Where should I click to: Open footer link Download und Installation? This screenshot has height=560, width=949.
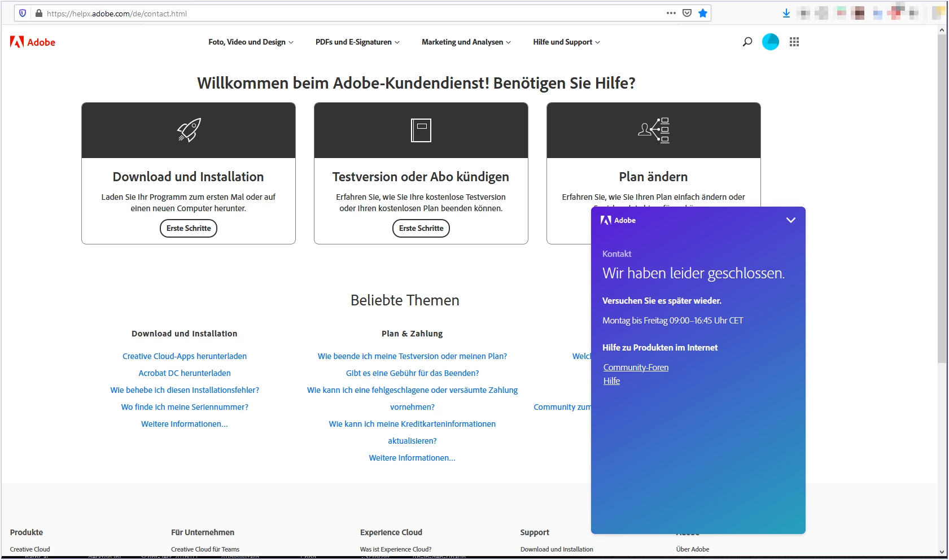(x=557, y=549)
